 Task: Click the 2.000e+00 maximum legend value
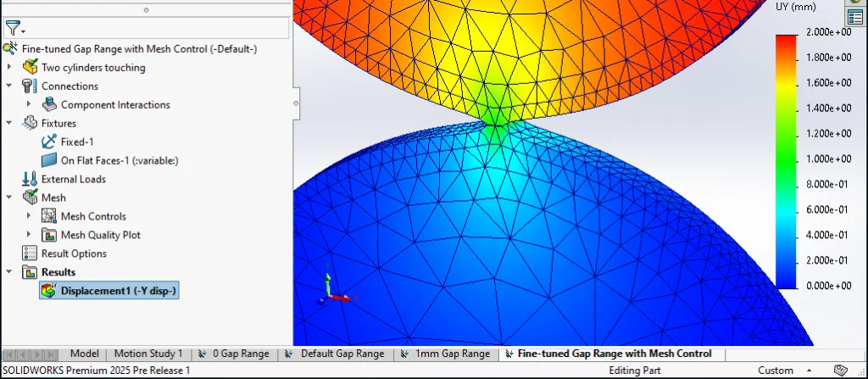(x=829, y=33)
